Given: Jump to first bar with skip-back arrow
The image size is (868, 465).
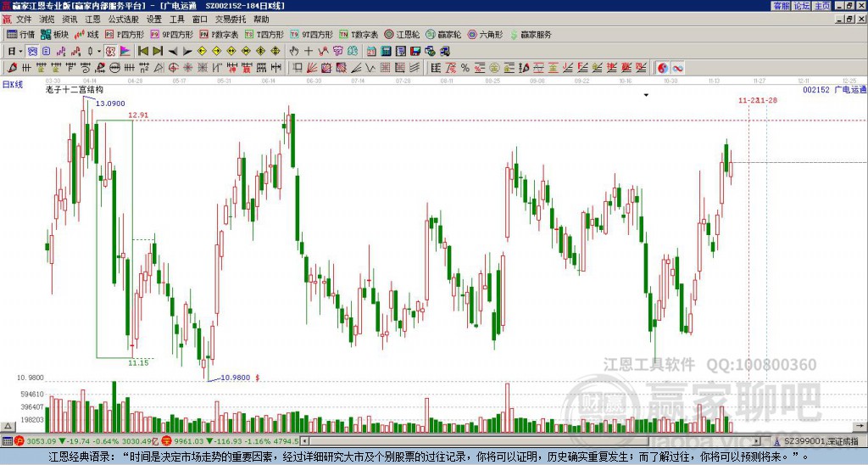Looking at the screenshot, I should [142, 51].
